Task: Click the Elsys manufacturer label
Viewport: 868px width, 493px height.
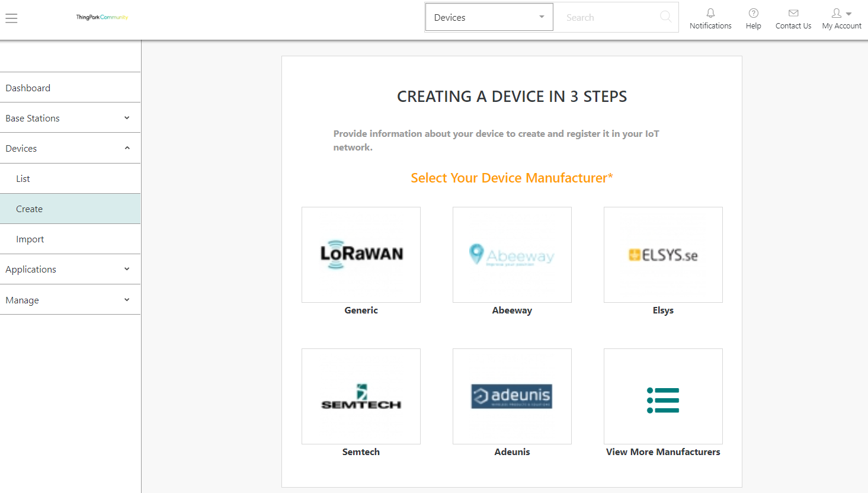Action: (x=664, y=310)
